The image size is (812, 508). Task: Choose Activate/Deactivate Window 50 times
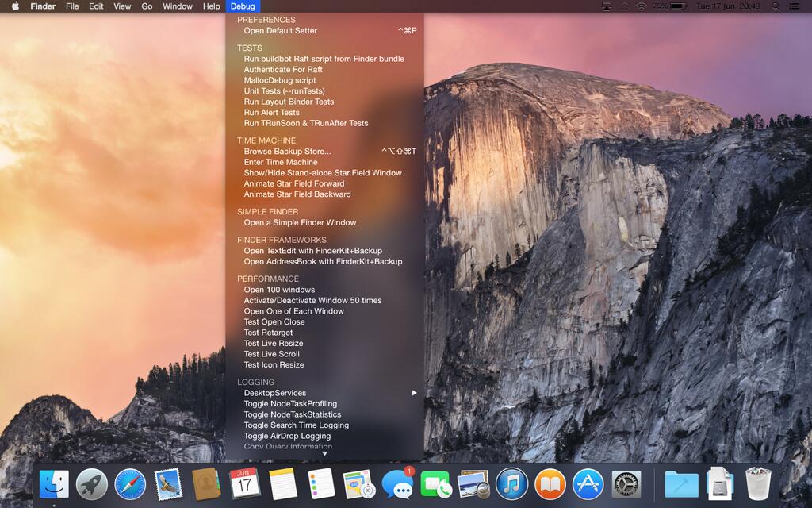324,301
